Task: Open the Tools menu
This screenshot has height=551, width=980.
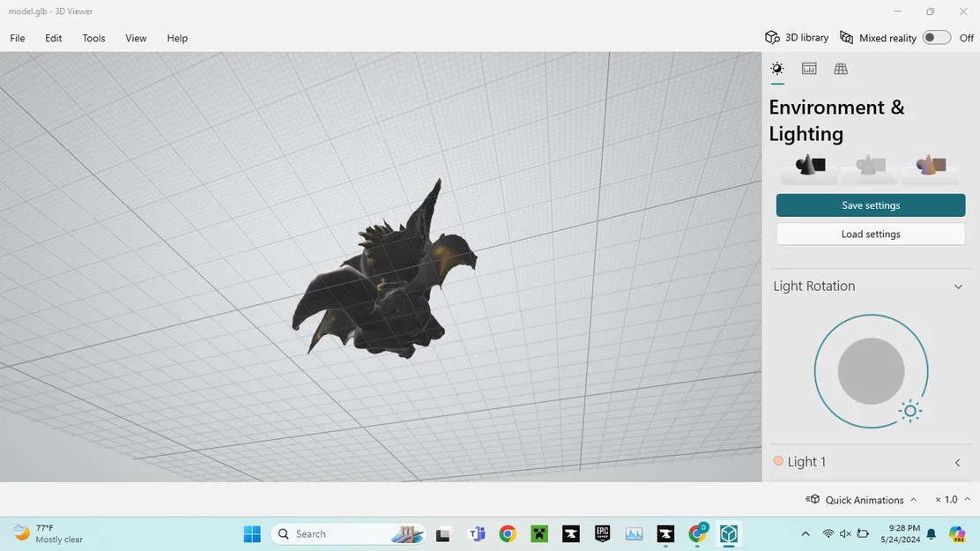Action: [93, 38]
